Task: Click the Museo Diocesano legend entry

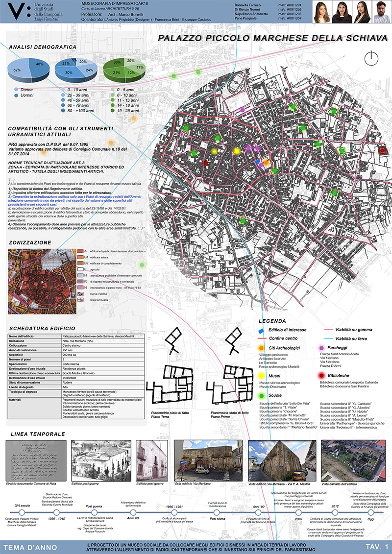Action: [273, 386]
